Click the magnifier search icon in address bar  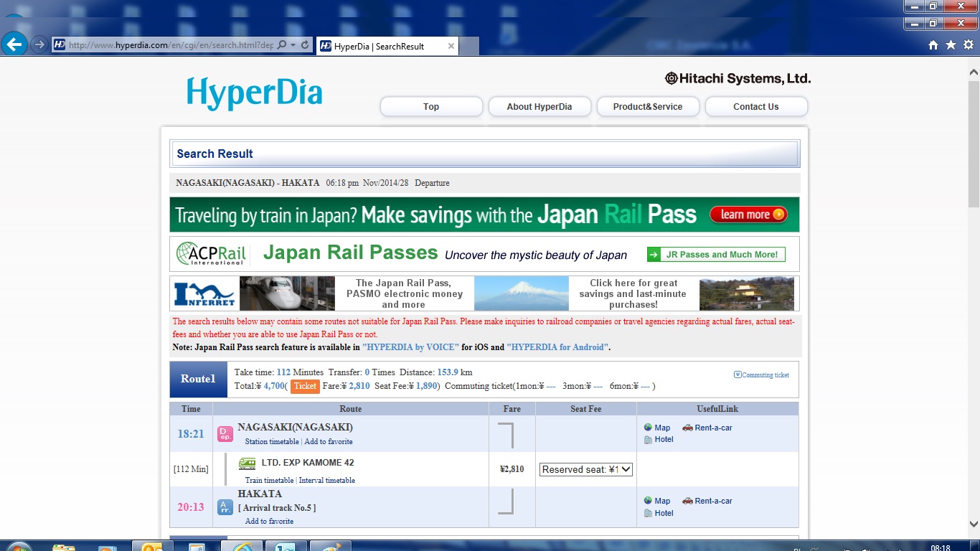(282, 44)
